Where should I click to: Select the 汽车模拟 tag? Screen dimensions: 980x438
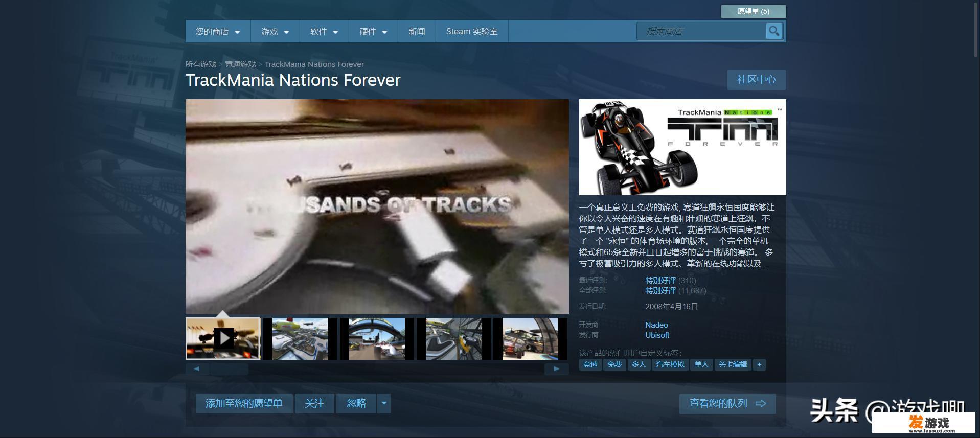670,364
